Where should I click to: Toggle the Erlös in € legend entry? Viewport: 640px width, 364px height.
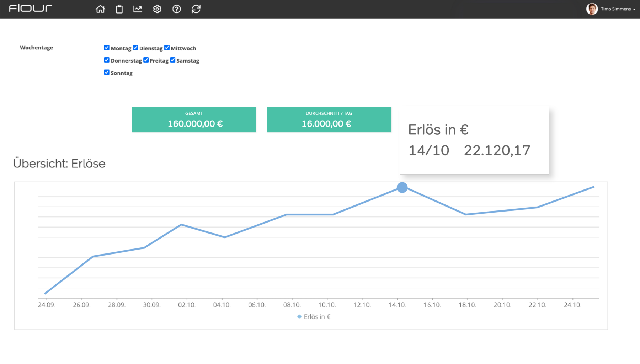[314, 317]
